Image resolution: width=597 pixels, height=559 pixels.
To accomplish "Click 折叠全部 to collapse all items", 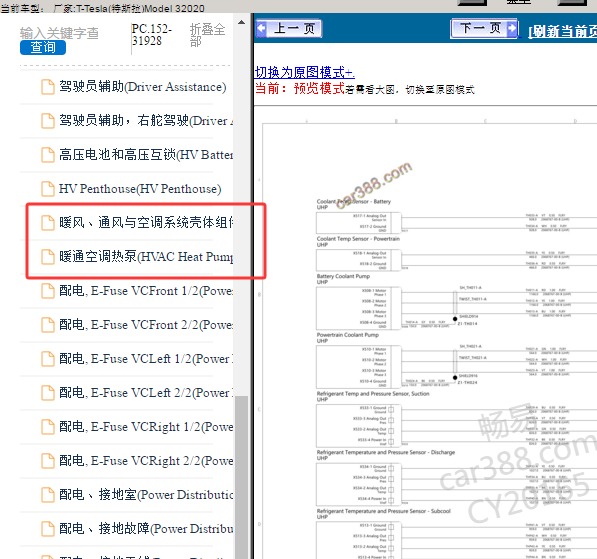I will 208,35.
